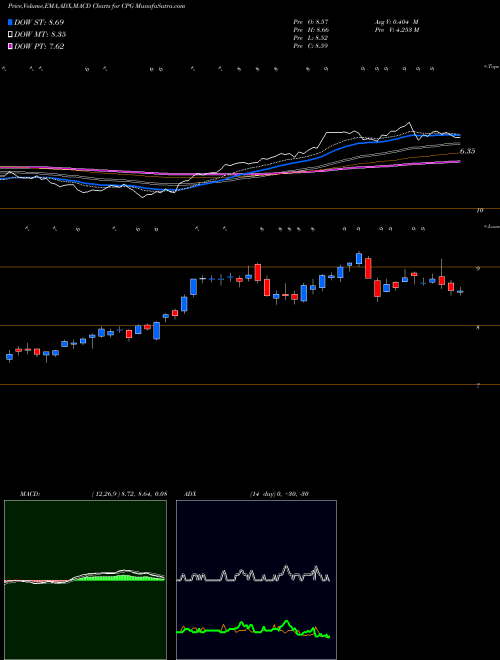Select the 'DOW ST: 8.69' legend label

click(39, 22)
